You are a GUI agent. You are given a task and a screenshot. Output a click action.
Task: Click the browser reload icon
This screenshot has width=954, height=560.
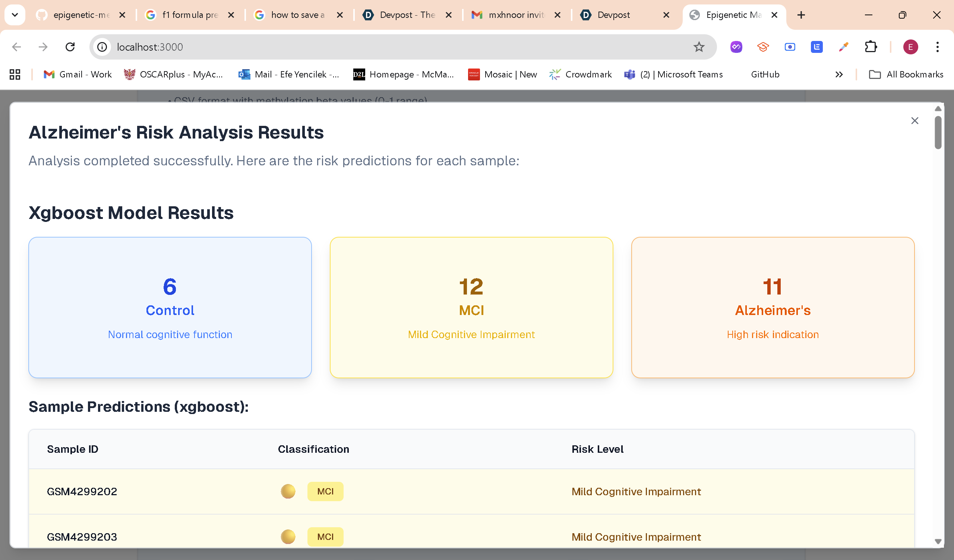(70, 47)
